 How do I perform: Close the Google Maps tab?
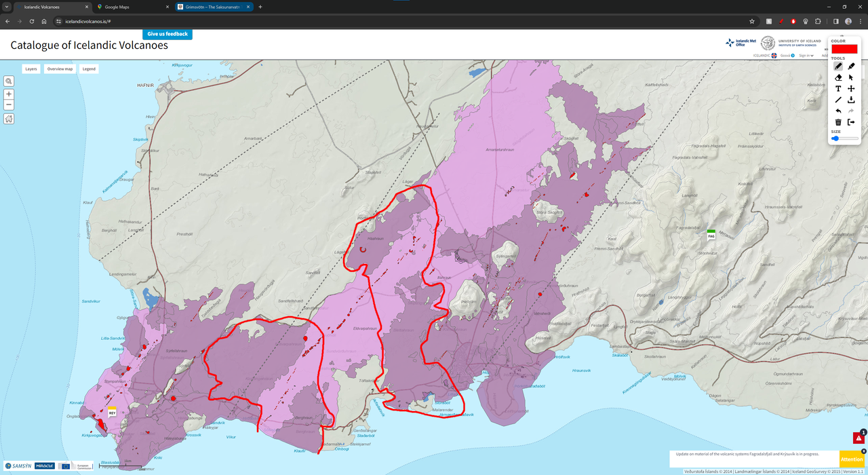pyautogui.click(x=167, y=7)
